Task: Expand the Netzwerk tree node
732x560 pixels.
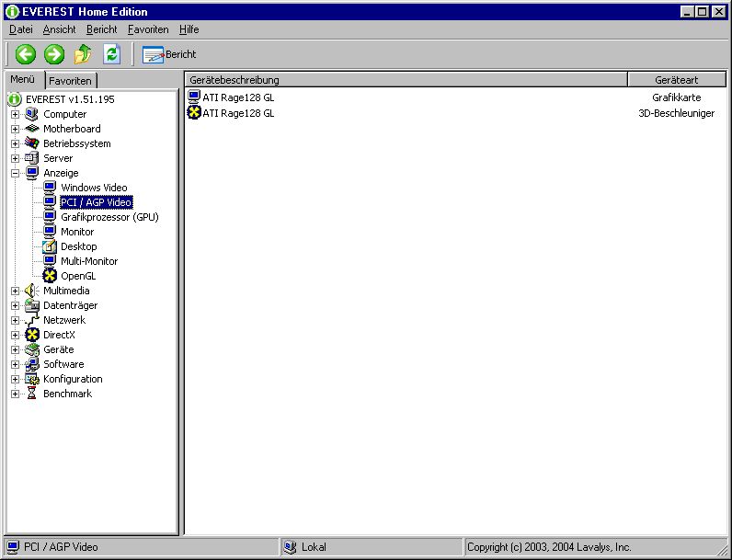Action: [15, 320]
